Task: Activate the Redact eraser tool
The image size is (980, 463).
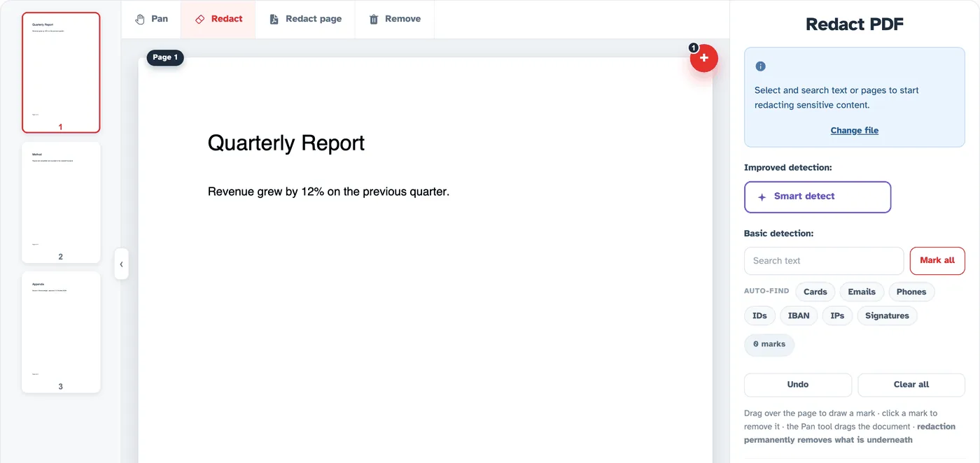Action: point(218,19)
